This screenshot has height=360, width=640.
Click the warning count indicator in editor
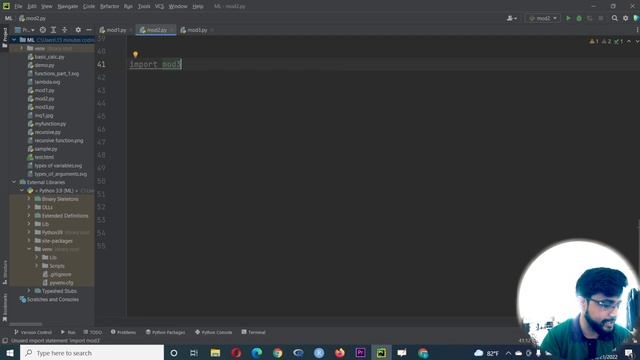(594, 41)
